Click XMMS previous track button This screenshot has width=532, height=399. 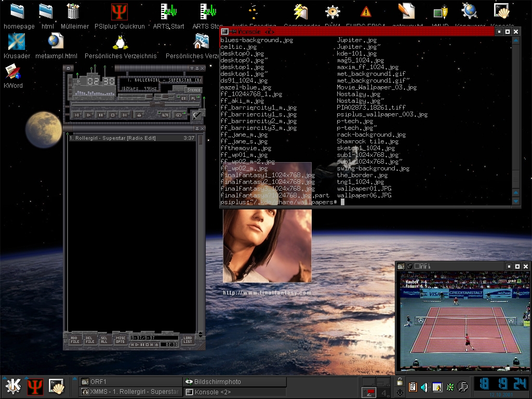77,115
